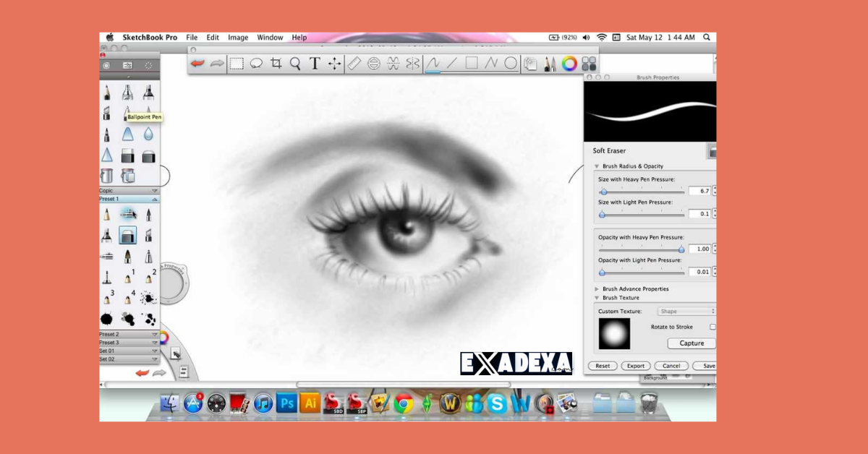The width and height of the screenshot is (868, 454).
Task: Click the Capture button
Action: pos(691,343)
